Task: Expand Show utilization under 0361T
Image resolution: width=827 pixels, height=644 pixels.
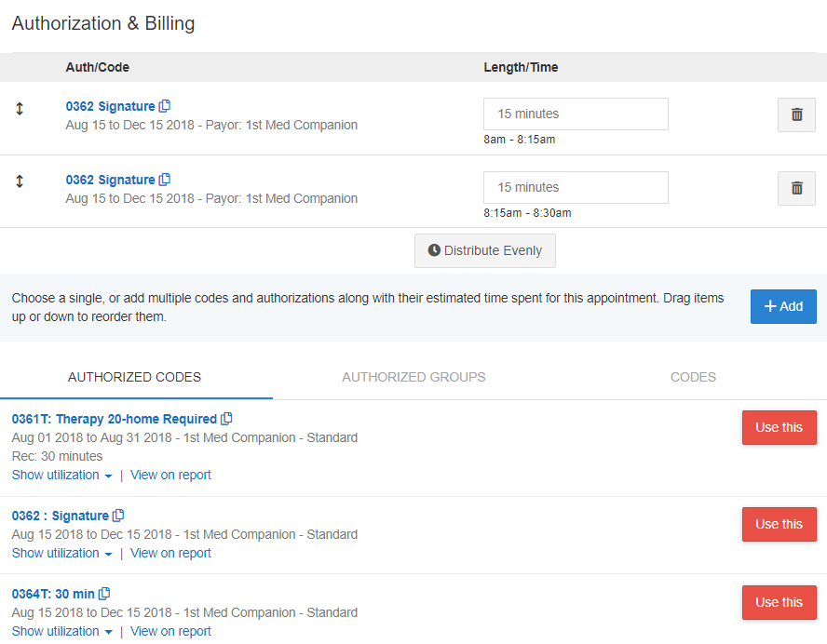Action: click(56, 475)
